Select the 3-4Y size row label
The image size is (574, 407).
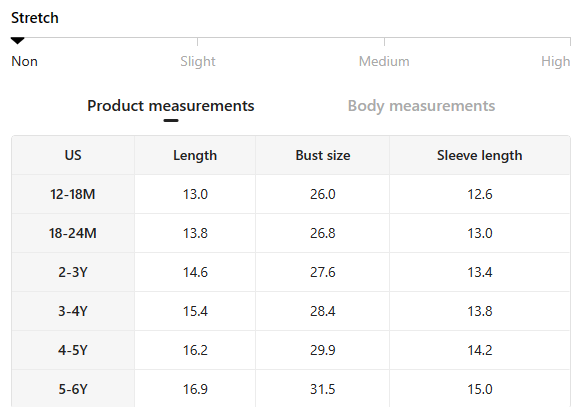pyautogui.click(x=73, y=311)
